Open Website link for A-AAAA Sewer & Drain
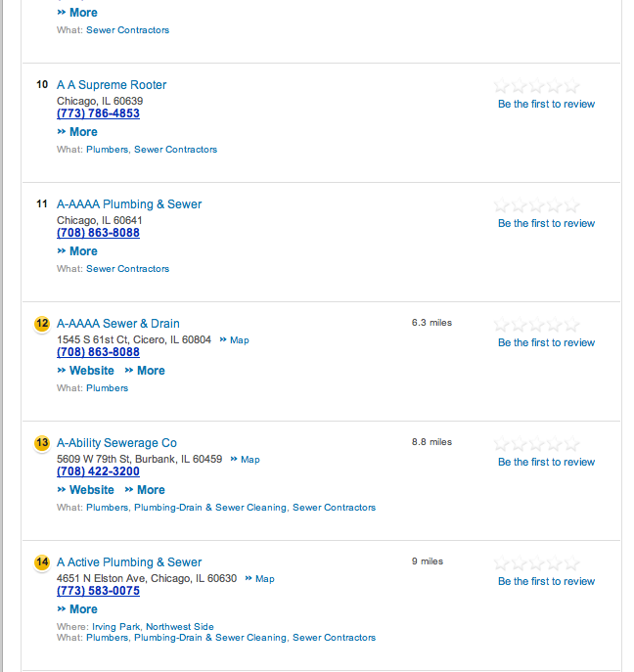The image size is (634, 672). coord(86,371)
